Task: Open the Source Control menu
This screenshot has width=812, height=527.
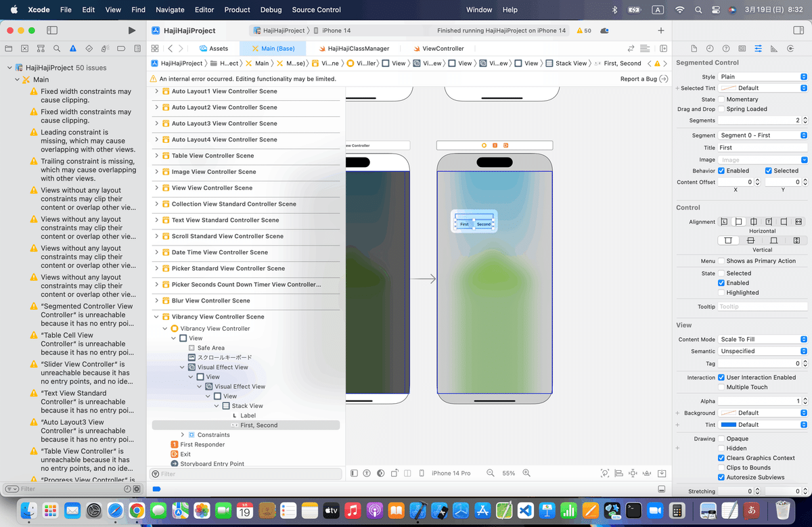Action: click(x=317, y=9)
